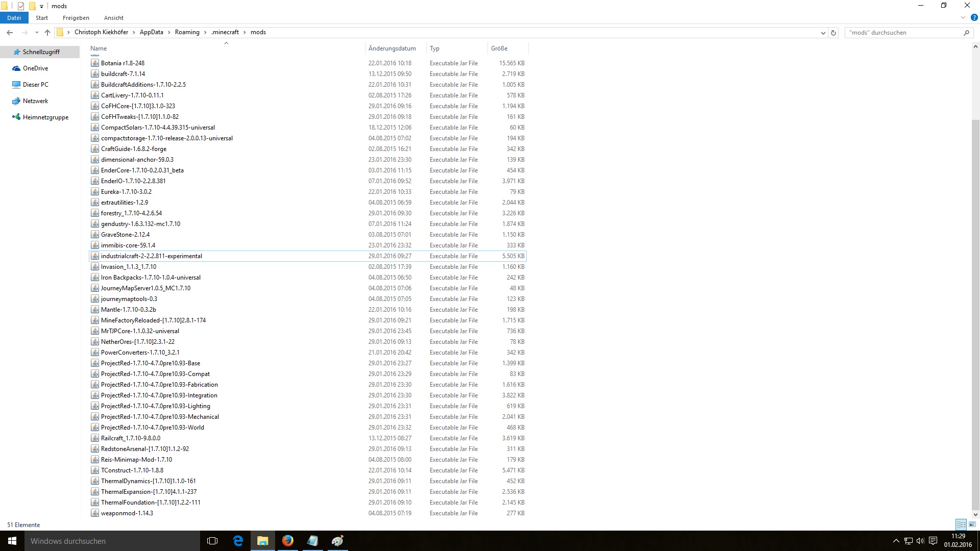This screenshot has width=980, height=551.
Task: Click the Back navigation arrow
Action: [10, 32]
